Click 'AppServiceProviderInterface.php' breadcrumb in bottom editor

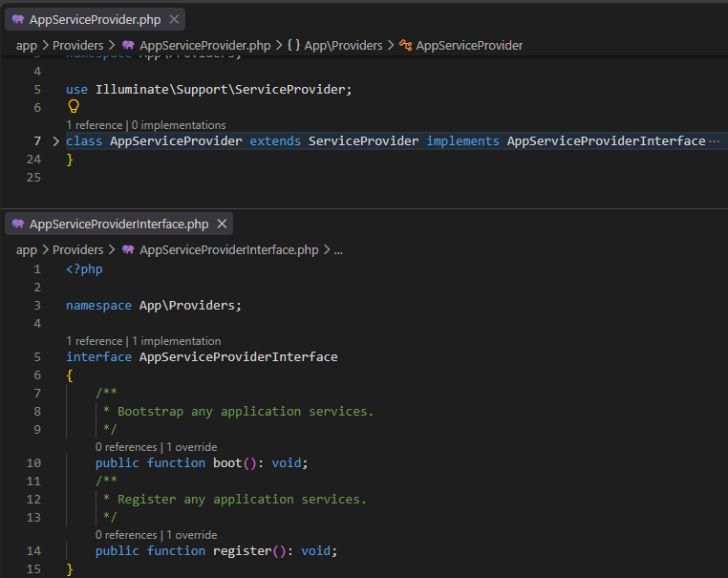(229, 249)
